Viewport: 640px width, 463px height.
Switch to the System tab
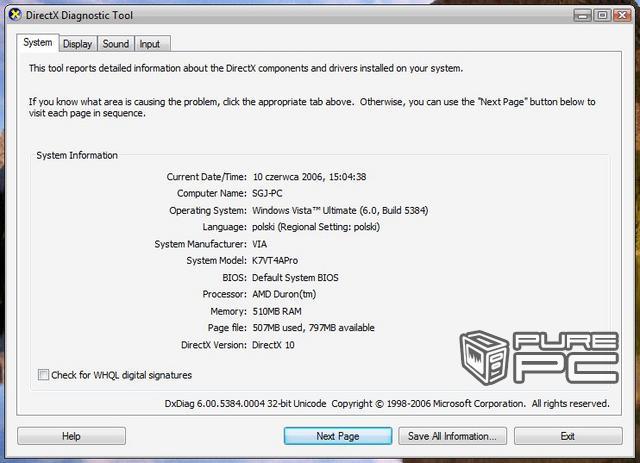coord(38,42)
